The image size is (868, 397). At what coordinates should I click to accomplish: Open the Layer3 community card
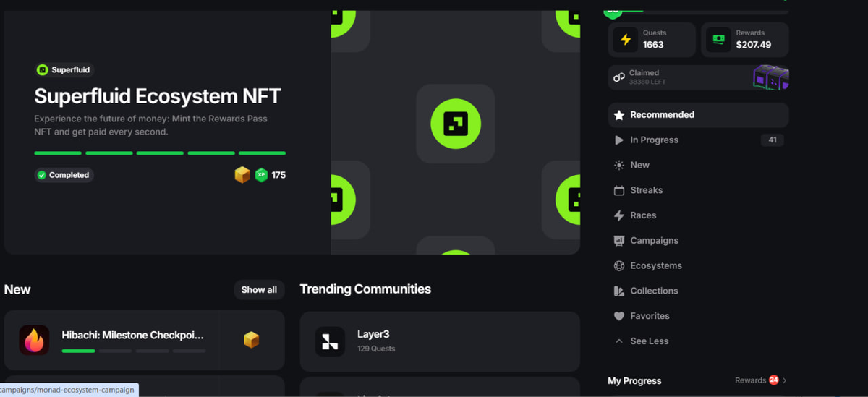[440, 341]
